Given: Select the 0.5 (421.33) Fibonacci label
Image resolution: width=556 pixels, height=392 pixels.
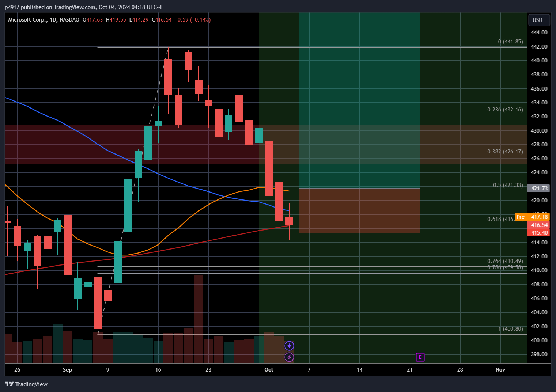Looking at the screenshot, I should 508,186.
